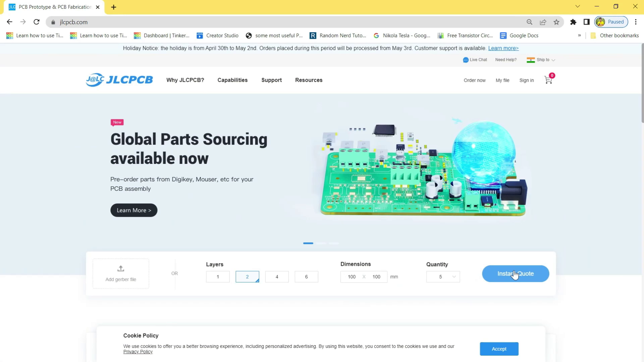
Task: Close the PCB Prototype browser tab
Action: [98, 7]
